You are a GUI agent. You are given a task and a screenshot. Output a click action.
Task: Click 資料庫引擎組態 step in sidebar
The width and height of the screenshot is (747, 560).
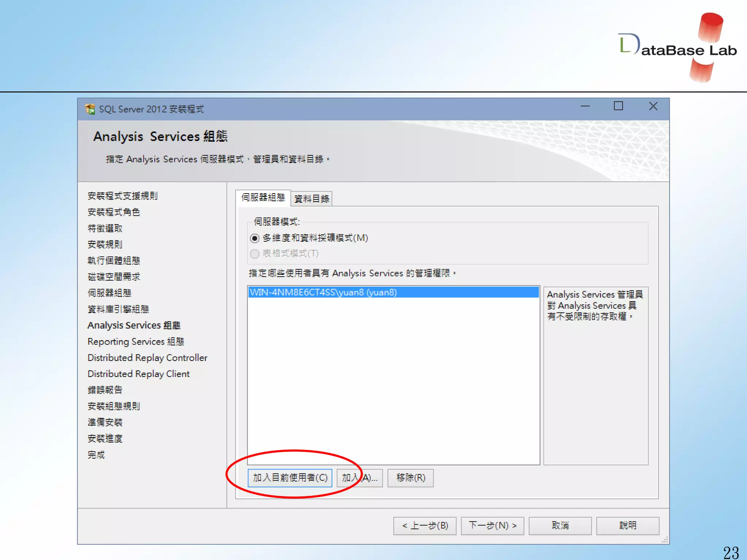click(118, 310)
